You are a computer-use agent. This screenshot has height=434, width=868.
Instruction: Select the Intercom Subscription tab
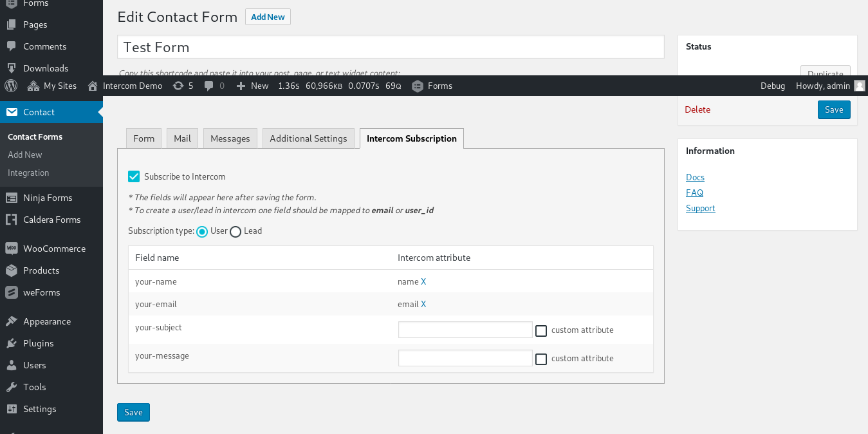pos(412,138)
